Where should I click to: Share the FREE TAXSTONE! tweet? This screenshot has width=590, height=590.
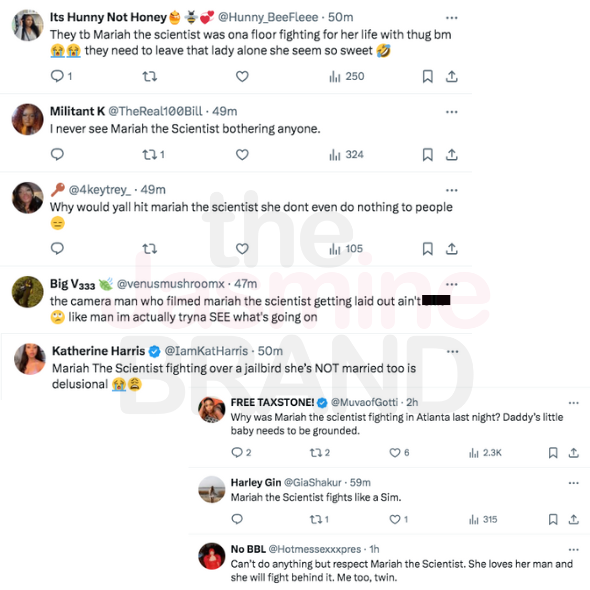573,453
